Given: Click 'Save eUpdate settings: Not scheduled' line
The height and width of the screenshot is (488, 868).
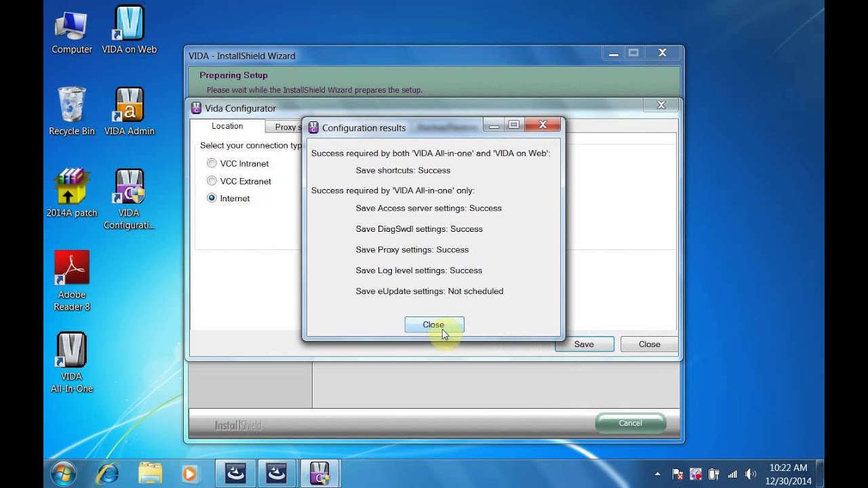Looking at the screenshot, I should pyautogui.click(x=429, y=291).
